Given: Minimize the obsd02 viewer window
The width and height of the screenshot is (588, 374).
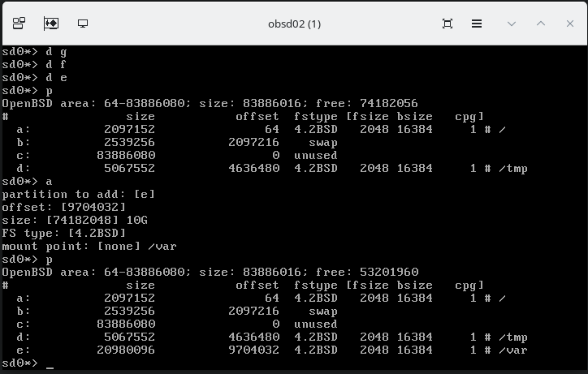Looking at the screenshot, I should pos(512,24).
